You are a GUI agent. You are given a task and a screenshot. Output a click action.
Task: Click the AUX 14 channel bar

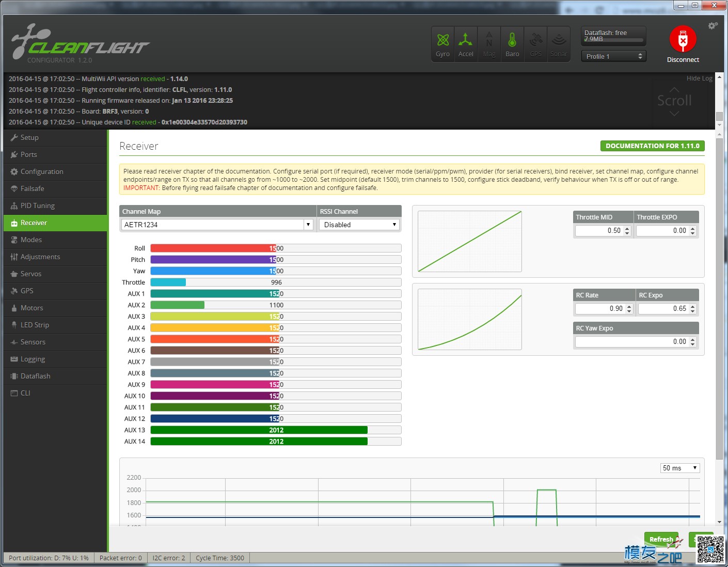[x=276, y=442]
